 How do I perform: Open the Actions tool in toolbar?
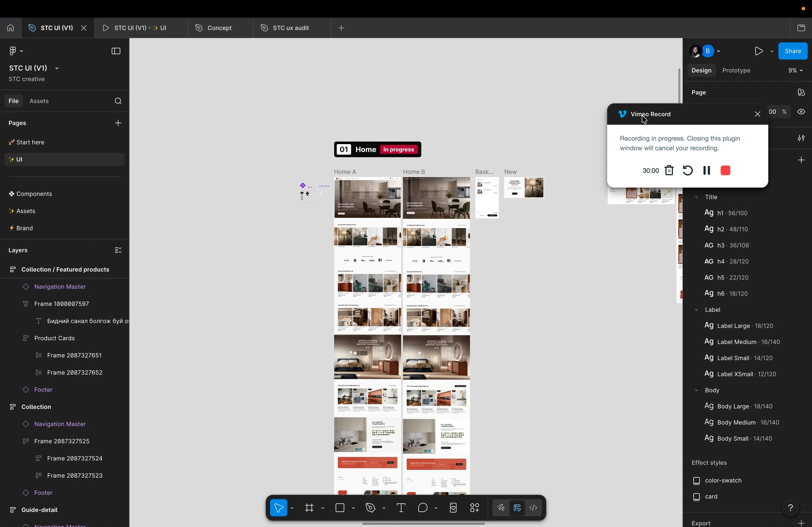(x=474, y=508)
